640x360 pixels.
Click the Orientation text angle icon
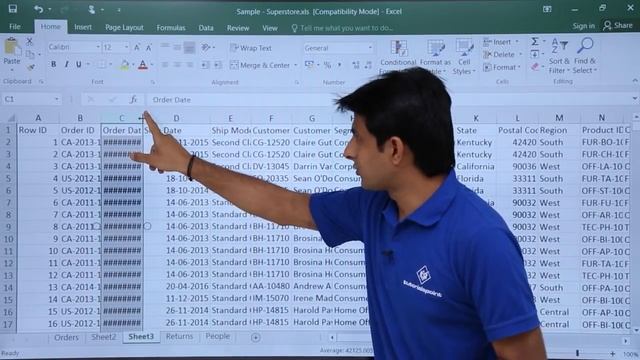pyautogui.click(x=206, y=47)
